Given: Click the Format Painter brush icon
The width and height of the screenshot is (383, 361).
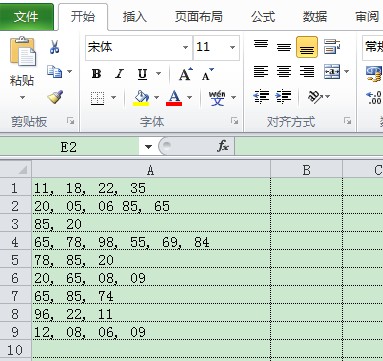Looking at the screenshot, I should tap(55, 97).
